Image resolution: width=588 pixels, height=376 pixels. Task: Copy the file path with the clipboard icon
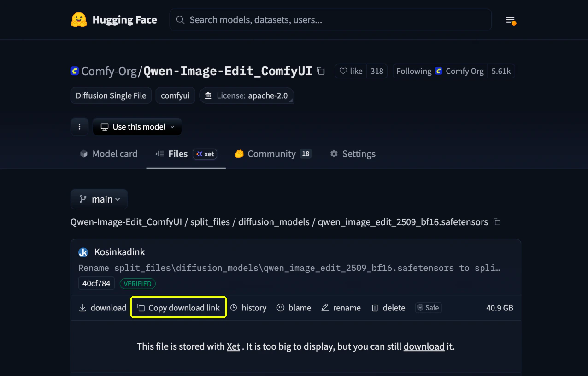(x=497, y=222)
